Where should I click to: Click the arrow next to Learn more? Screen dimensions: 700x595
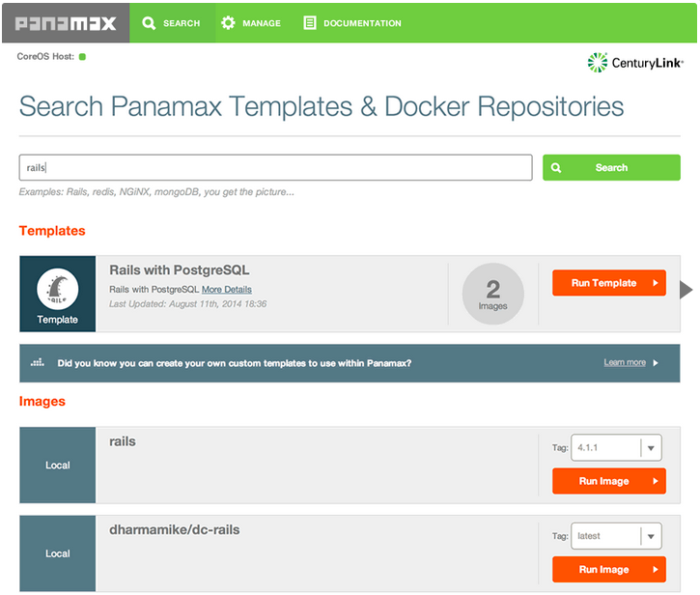tap(656, 363)
